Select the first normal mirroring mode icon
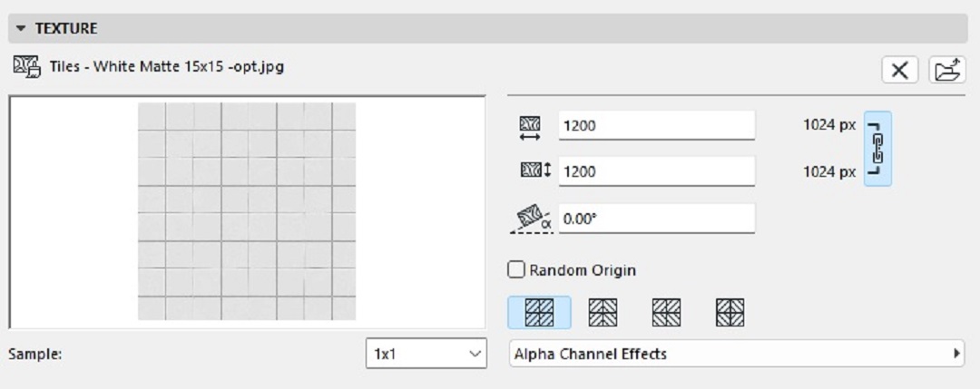Screen dimensions: 980x389 click(539, 312)
